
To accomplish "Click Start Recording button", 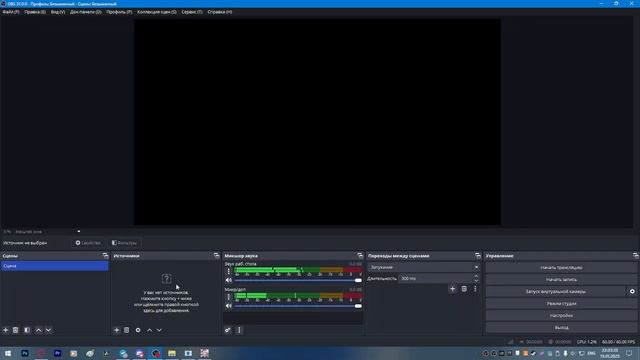I will pyautogui.click(x=561, y=280).
